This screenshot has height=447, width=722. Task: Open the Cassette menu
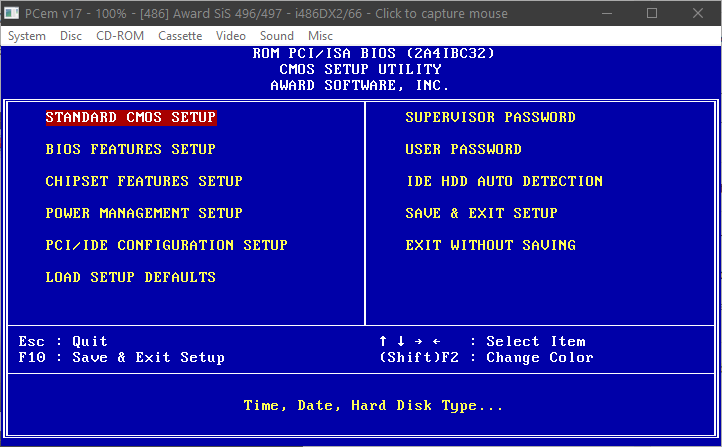click(x=180, y=36)
